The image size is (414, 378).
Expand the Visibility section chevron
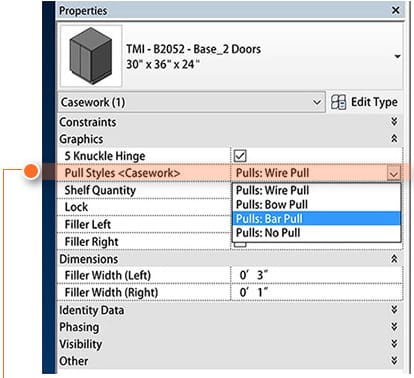pos(394,343)
